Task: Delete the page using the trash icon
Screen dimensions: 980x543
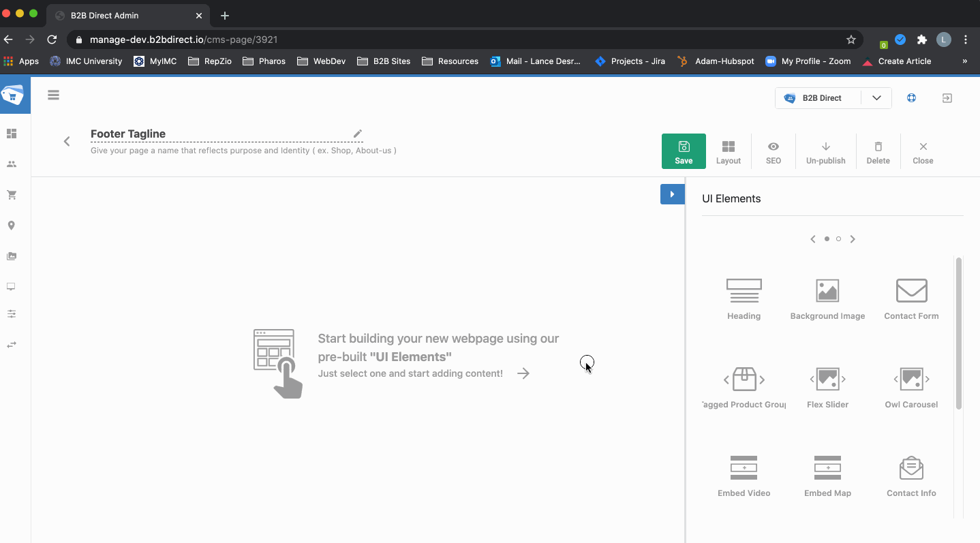Action: point(878,151)
